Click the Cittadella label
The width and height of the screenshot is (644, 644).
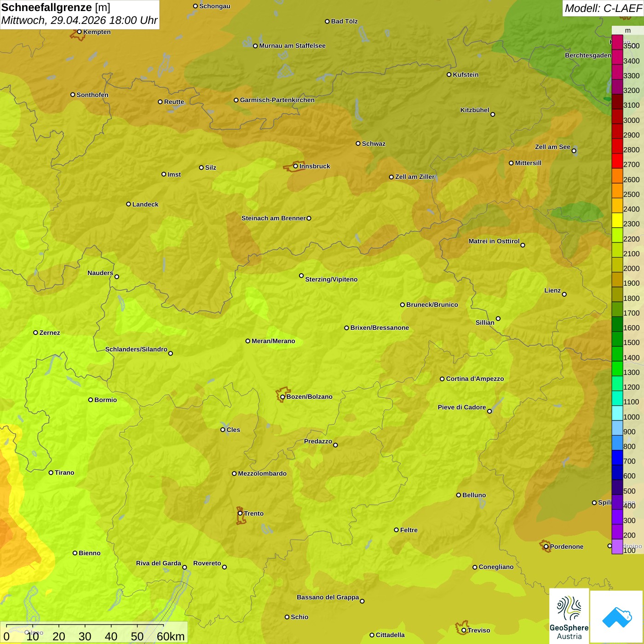point(390,635)
